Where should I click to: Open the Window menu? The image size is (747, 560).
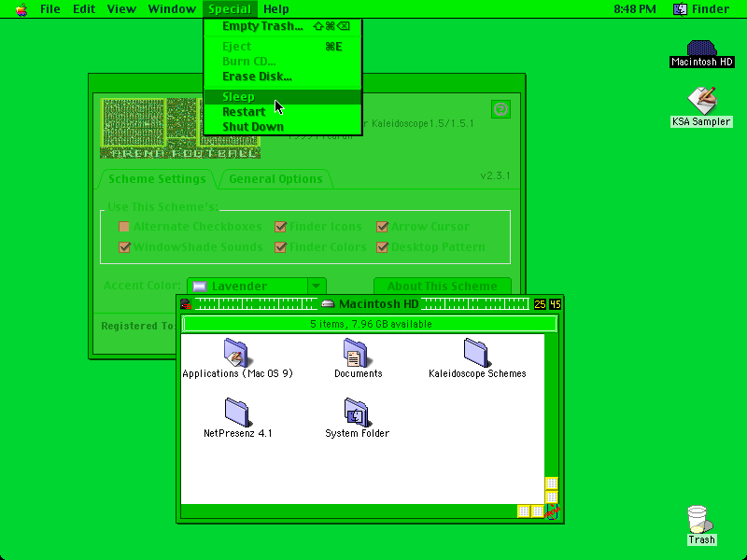[172, 9]
